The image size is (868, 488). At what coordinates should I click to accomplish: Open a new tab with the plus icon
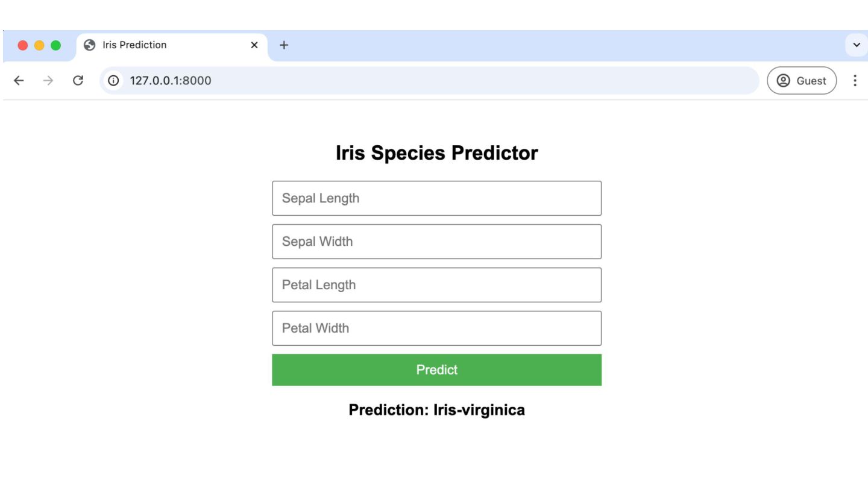pyautogui.click(x=284, y=45)
